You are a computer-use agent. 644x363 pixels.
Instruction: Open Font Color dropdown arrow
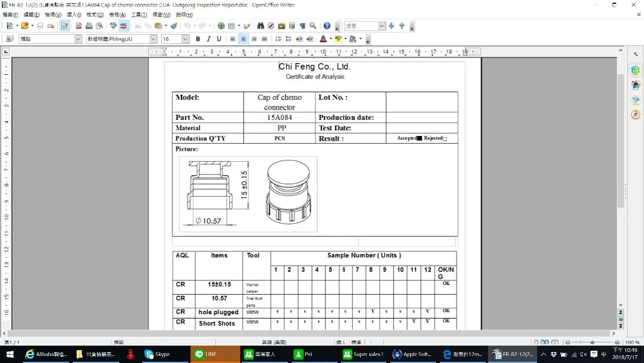click(x=330, y=39)
